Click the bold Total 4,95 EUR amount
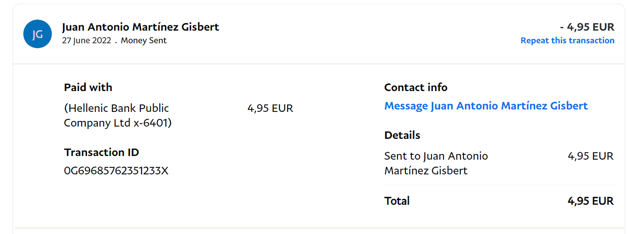The width and height of the screenshot is (644, 234). point(591,201)
